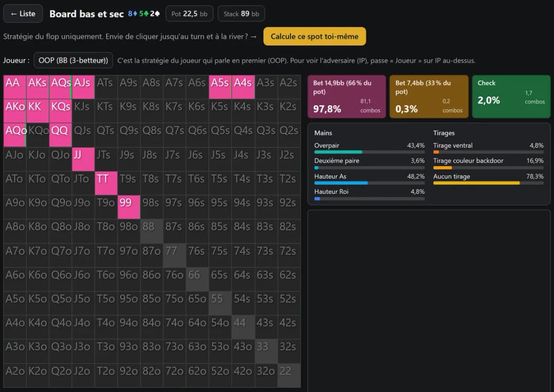
Task: Click the AQo hand cell
Action: point(15,135)
